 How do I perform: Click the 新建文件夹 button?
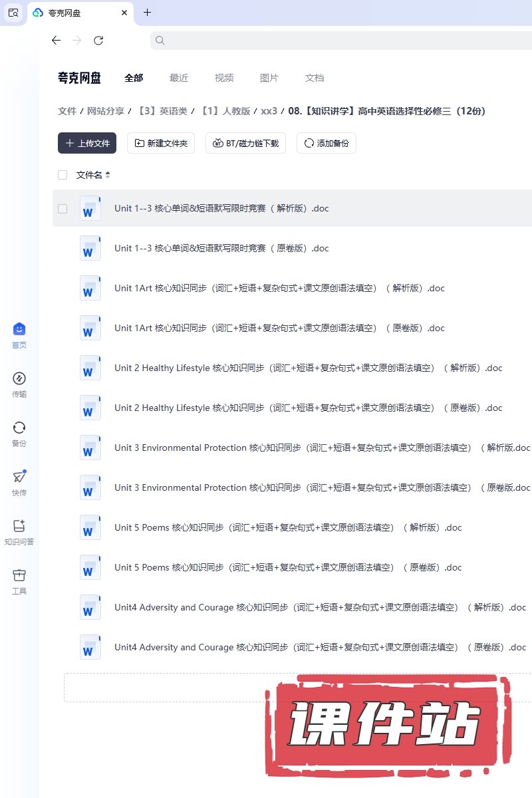(x=161, y=143)
